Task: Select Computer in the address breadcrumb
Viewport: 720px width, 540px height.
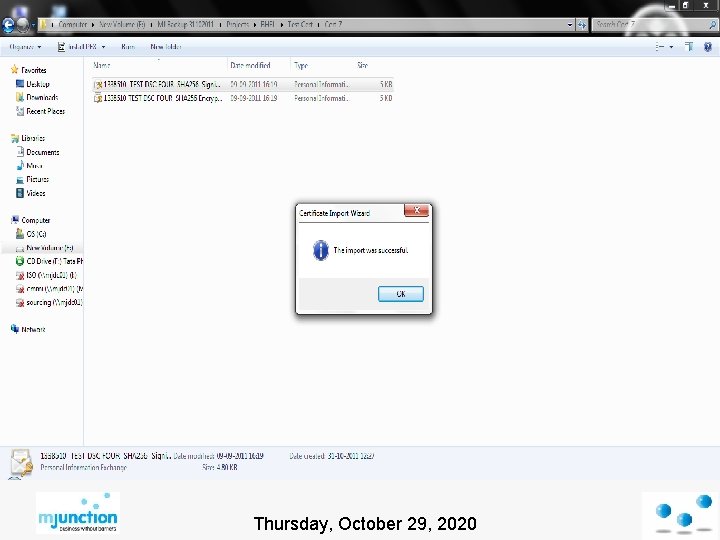Action: click(x=73, y=24)
